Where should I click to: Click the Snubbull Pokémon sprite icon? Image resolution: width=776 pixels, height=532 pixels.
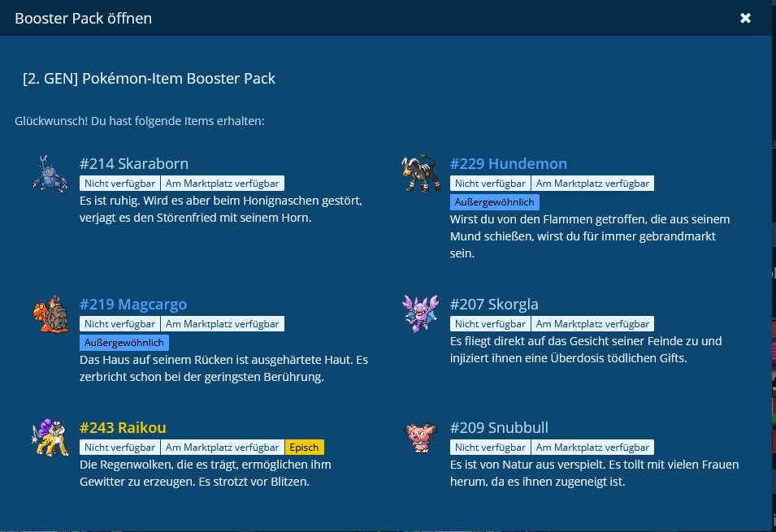coord(420,438)
